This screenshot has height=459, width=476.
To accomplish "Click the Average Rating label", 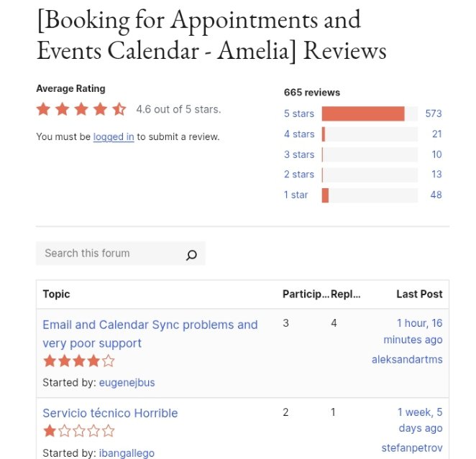I will [x=70, y=88].
